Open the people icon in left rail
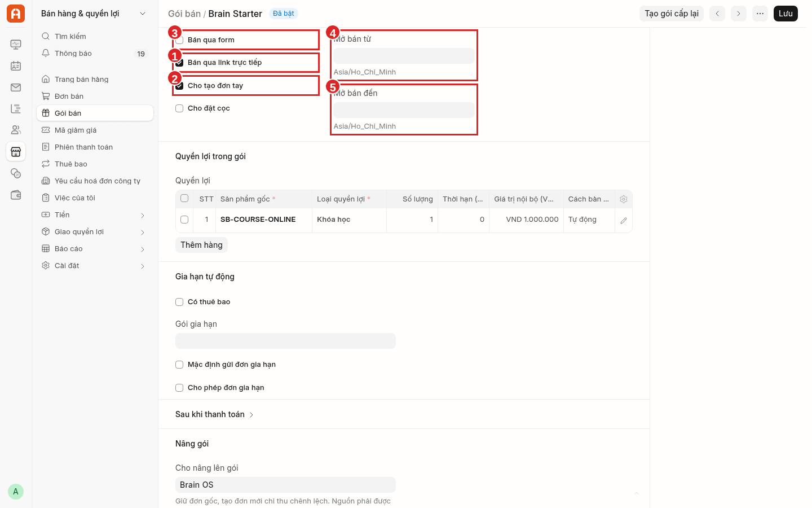The height and width of the screenshot is (508, 812). 16,130
